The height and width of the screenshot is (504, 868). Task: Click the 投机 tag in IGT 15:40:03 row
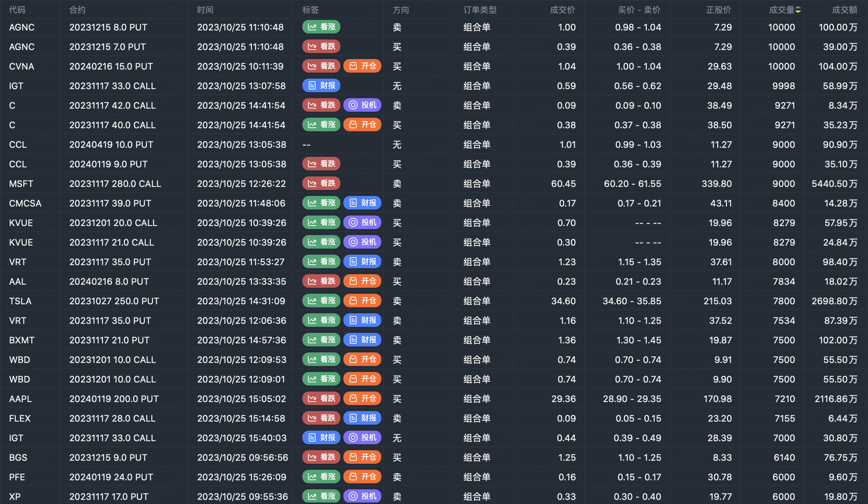click(x=362, y=438)
